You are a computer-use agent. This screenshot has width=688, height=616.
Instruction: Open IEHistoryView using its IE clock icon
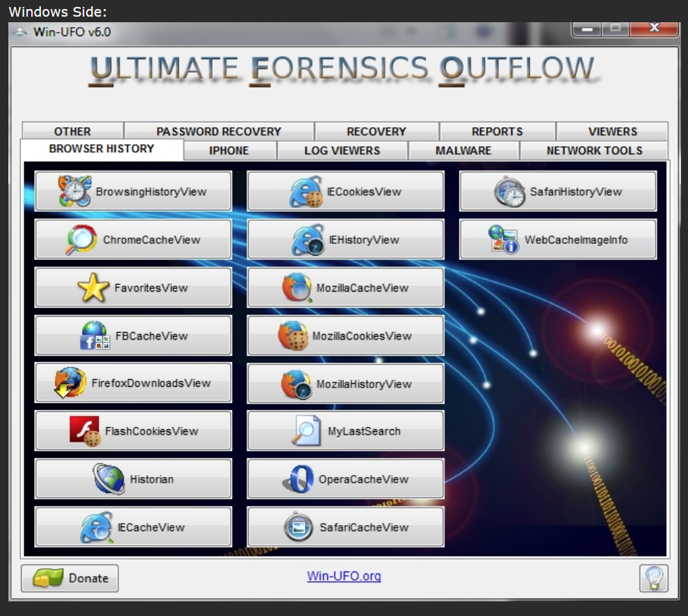(308, 240)
